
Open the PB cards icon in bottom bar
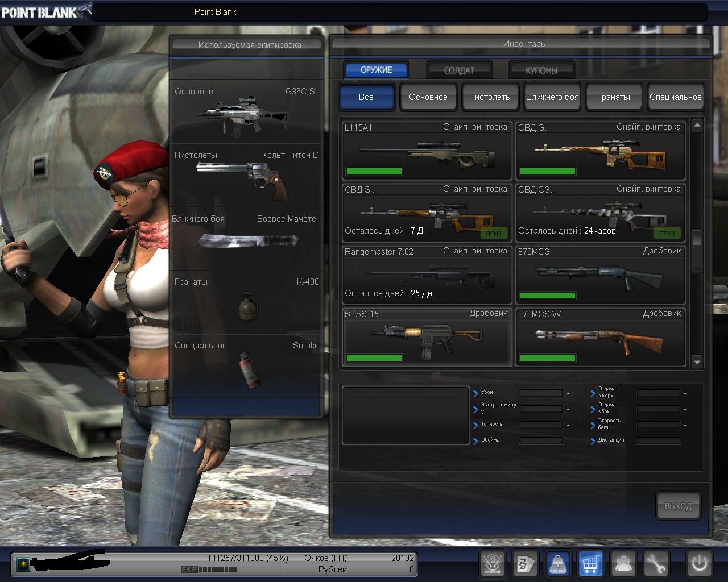[x=525, y=564]
